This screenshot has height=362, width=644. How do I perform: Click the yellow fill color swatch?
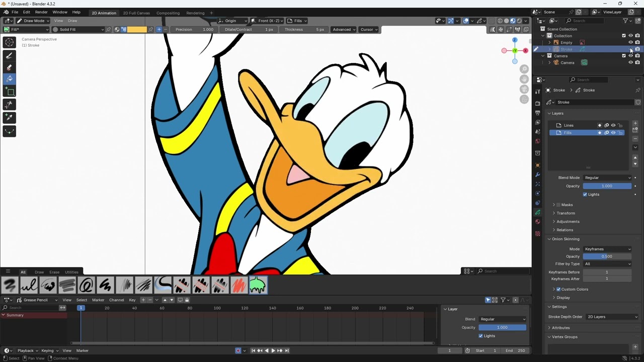click(x=137, y=29)
